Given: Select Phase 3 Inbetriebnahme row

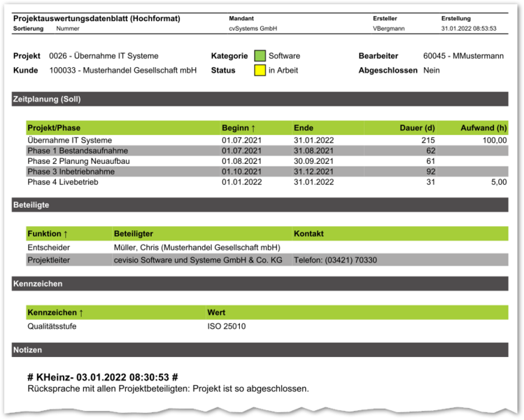Looking at the screenshot, I should [x=267, y=171].
